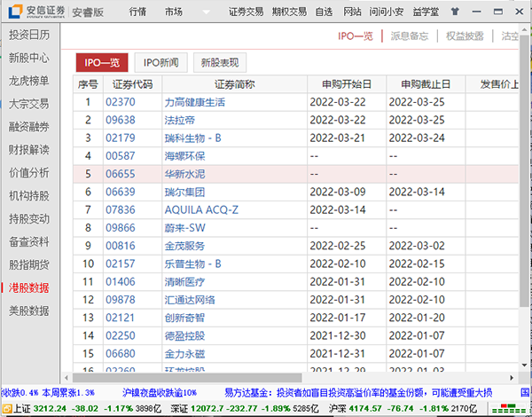Select 大宗交易 in the sidebar
The height and width of the screenshot is (417, 532).
coord(29,104)
